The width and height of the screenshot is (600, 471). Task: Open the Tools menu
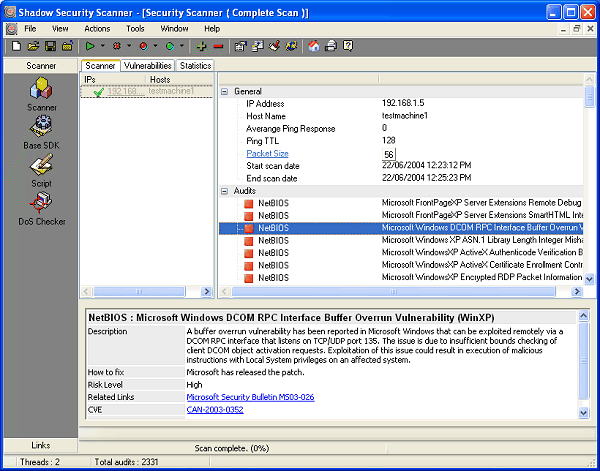coord(135,29)
